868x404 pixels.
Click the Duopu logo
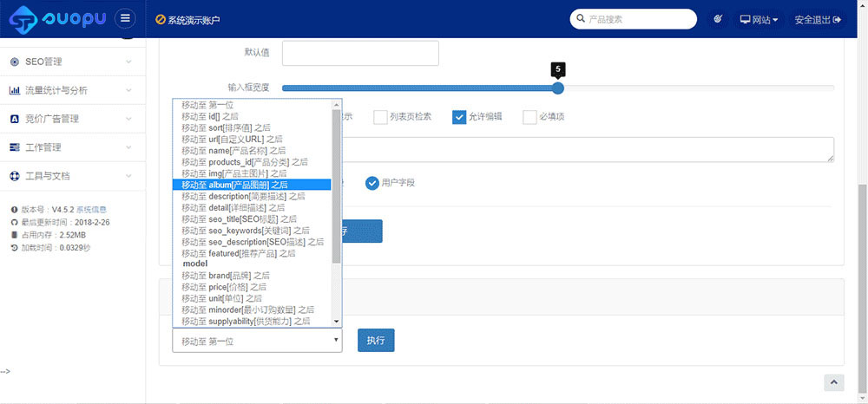(x=58, y=19)
